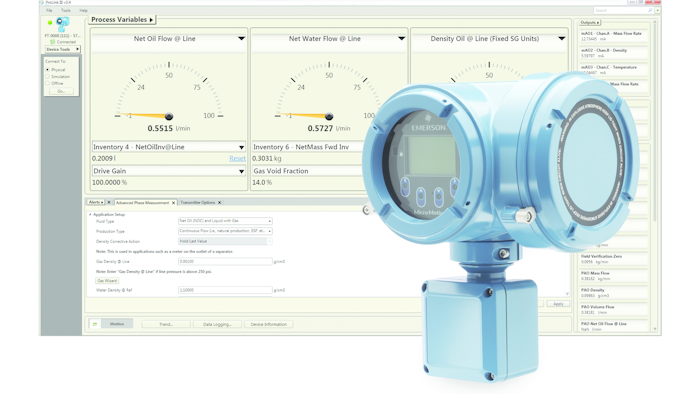The width and height of the screenshot is (700, 394).
Task: Open the Net Oil Flow @ Line dropdown
Action: pyautogui.click(x=242, y=39)
